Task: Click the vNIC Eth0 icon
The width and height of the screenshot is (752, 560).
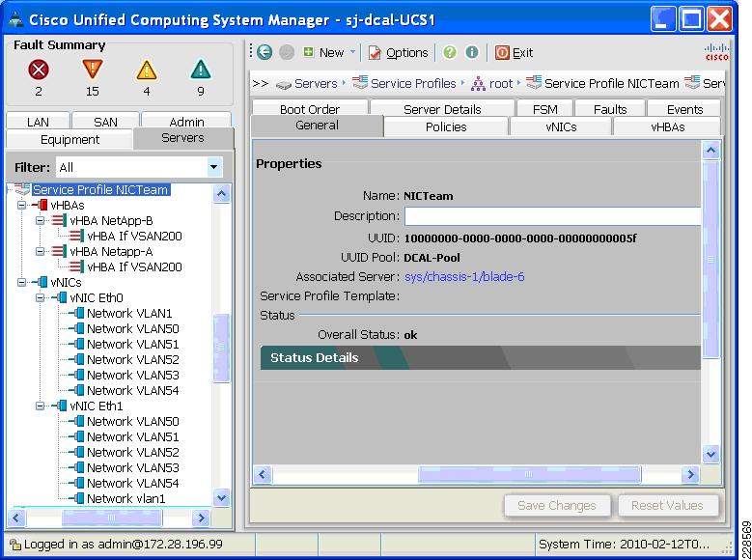Action: 59,298
